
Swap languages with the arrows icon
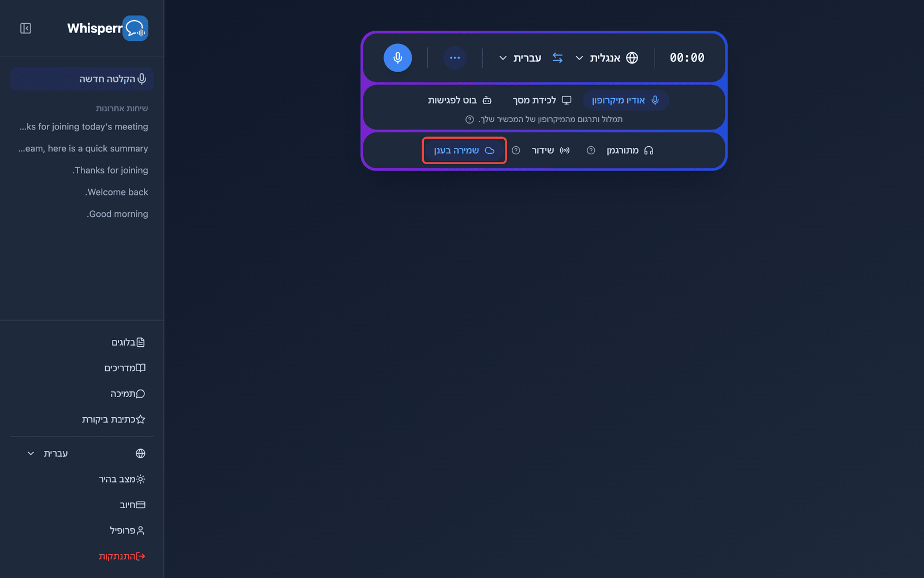[557, 58]
